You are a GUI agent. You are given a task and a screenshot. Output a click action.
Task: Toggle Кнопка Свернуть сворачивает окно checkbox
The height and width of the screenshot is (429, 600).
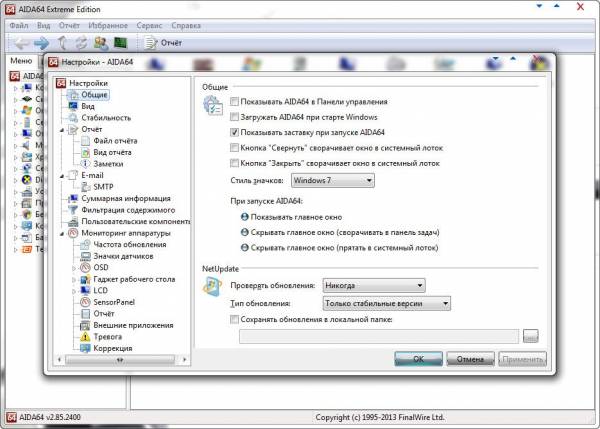(234, 148)
